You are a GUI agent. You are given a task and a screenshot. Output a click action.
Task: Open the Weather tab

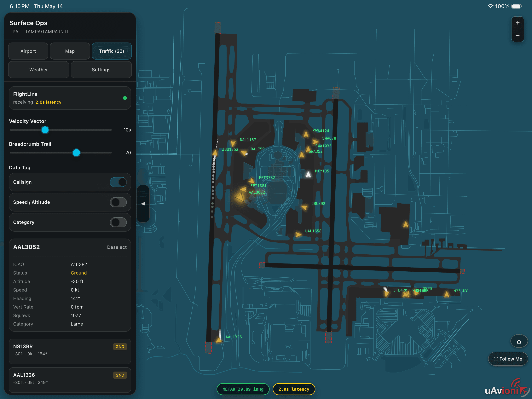tap(39, 70)
